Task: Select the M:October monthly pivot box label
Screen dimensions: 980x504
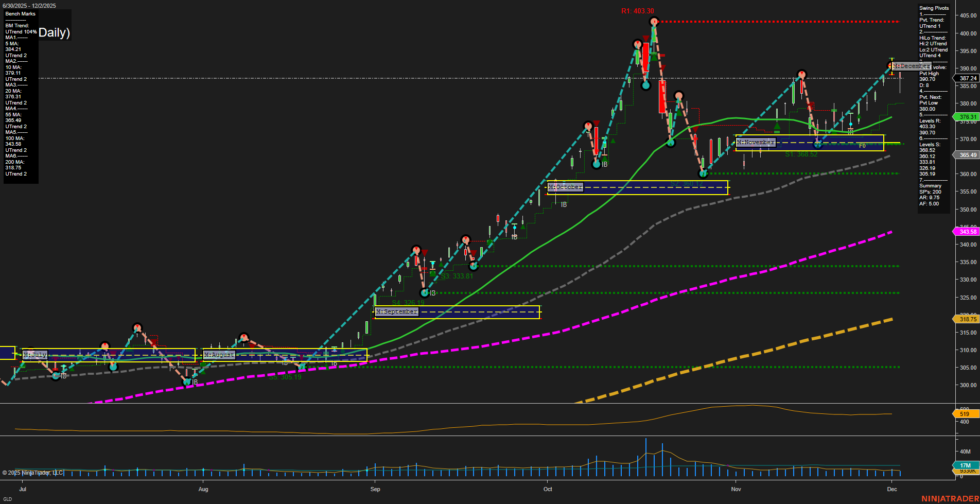Action: coord(565,187)
